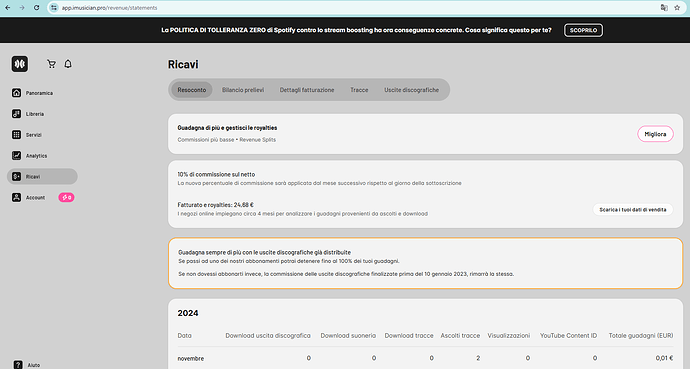The width and height of the screenshot is (690, 369).
Task: Open Account in the sidebar
Action: pos(35,197)
